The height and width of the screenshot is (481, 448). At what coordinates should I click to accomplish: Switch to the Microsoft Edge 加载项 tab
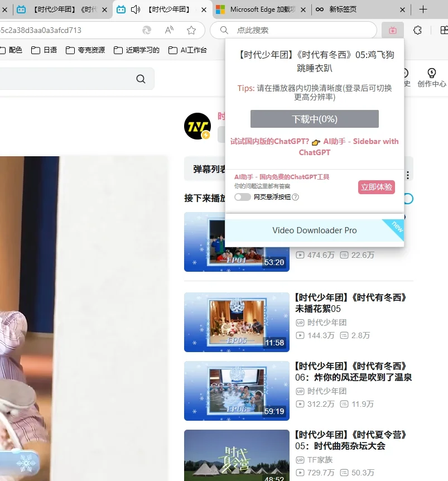click(x=262, y=9)
